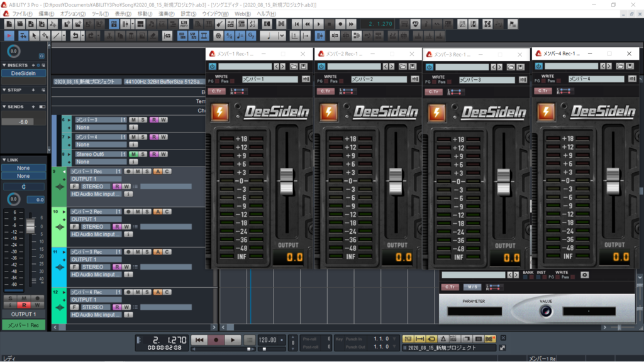Open the guitar icon in the toolbar

pyautogui.click(x=219, y=25)
